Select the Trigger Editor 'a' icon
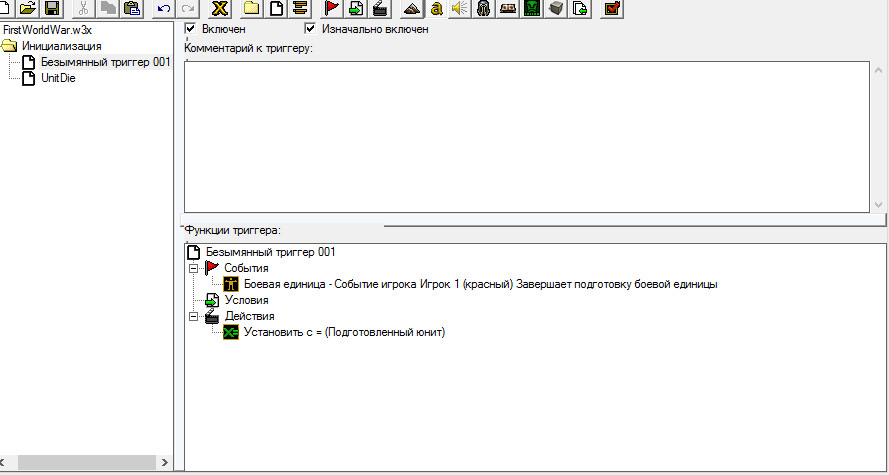 coord(437,8)
